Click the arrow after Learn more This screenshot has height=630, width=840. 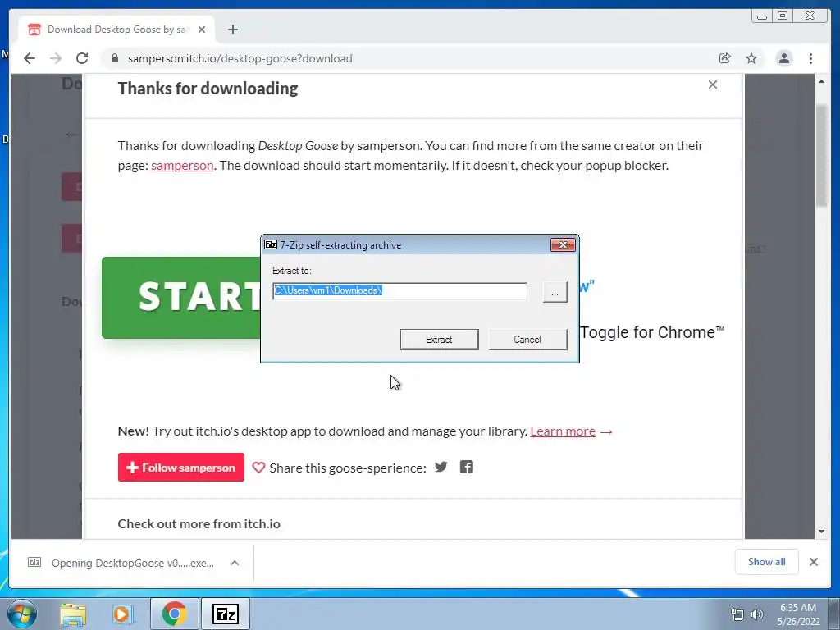[x=606, y=431]
